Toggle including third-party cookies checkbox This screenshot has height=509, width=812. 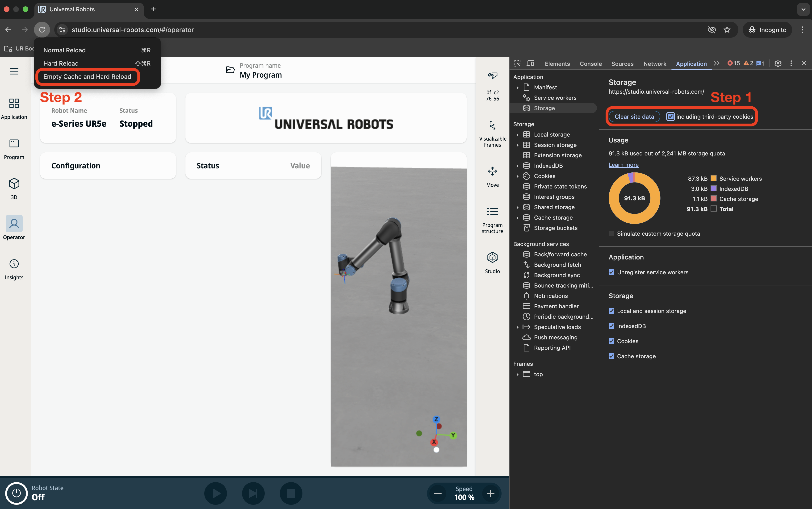(x=670, y=117)
